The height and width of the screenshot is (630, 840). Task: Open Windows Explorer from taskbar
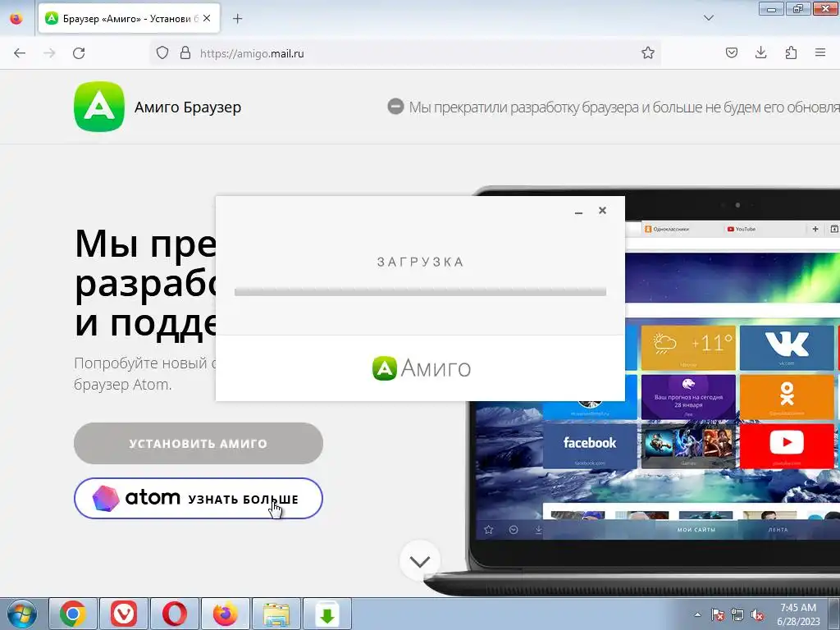[x=276, y=614]
